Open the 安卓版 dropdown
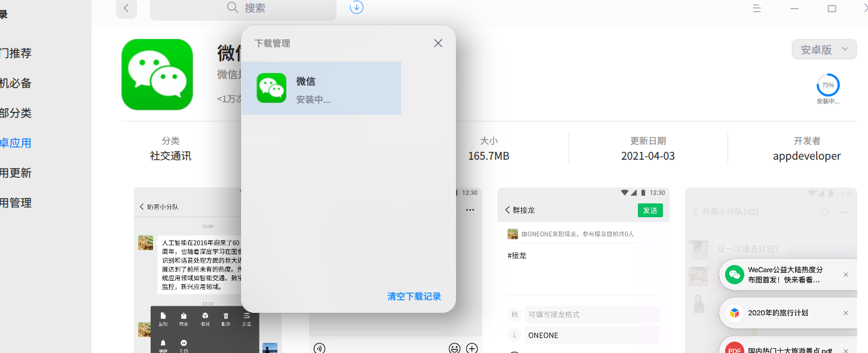This screenshot has height=353, width=868. 824,50
